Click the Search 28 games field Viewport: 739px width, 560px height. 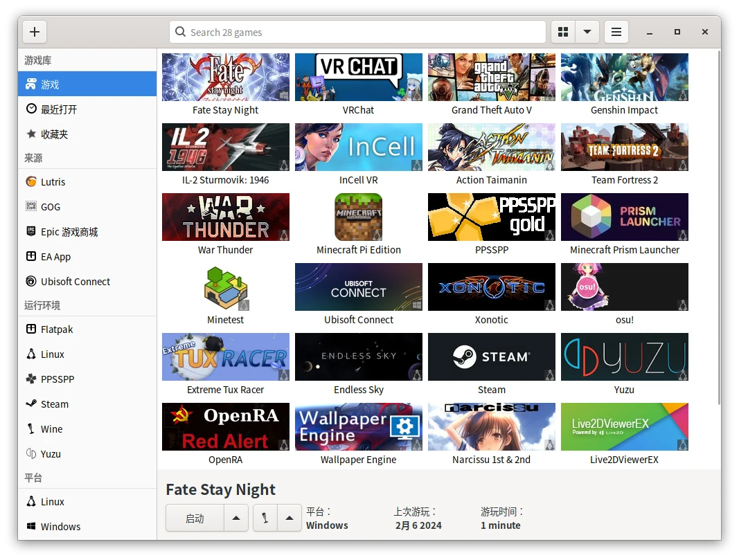pos(357,32)
